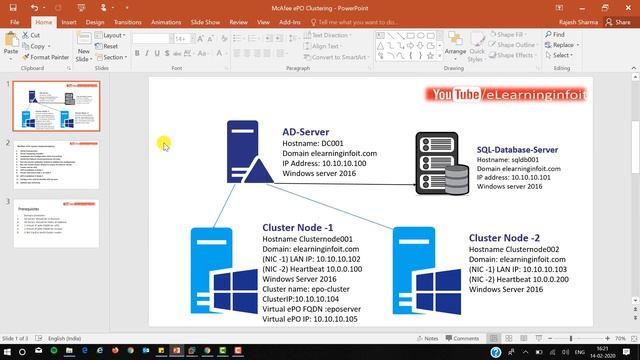Clear all text formatting

click(x=224, y=38)
